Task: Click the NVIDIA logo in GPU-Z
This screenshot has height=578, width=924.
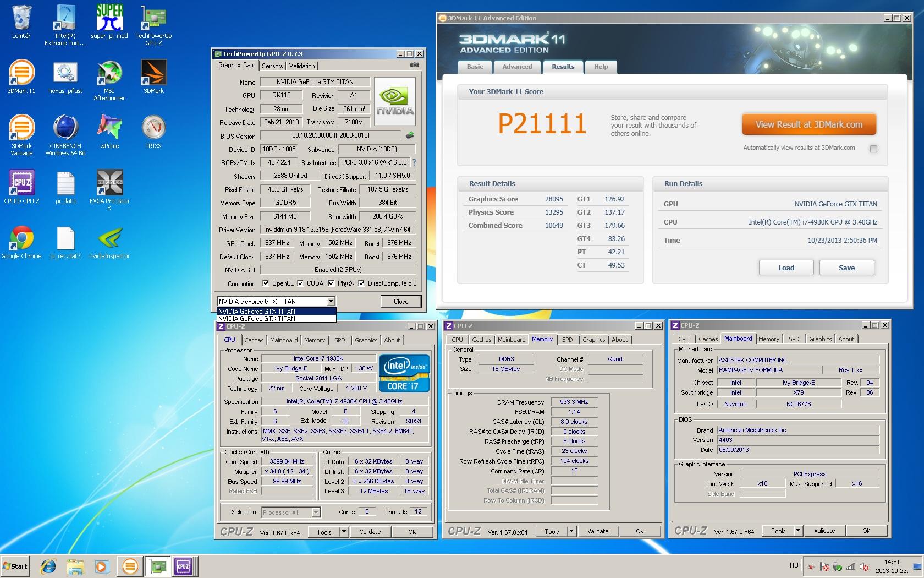Action: click(394, 101)
